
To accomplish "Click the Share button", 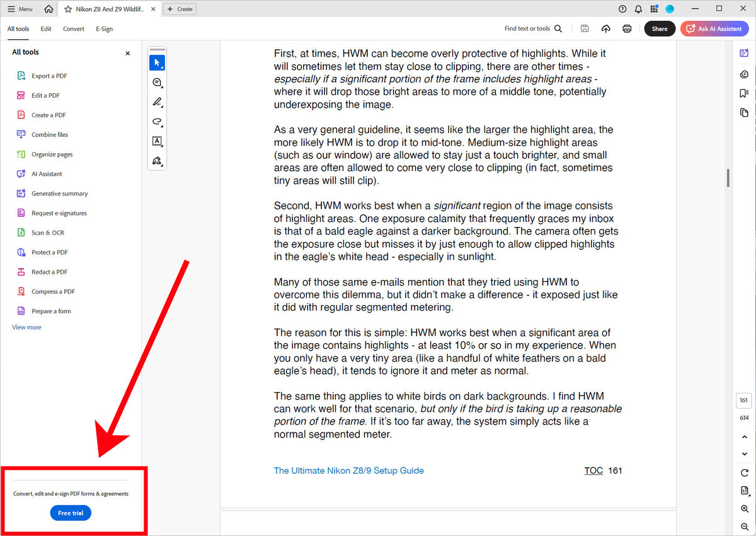I will [x=660, y=28].
